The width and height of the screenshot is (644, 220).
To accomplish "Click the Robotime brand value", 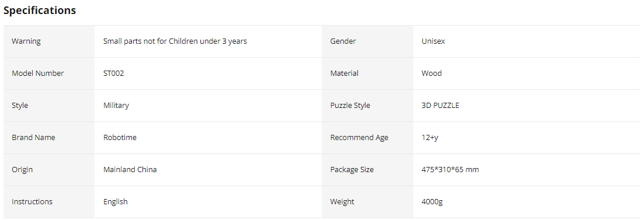I will coord(120,138).
